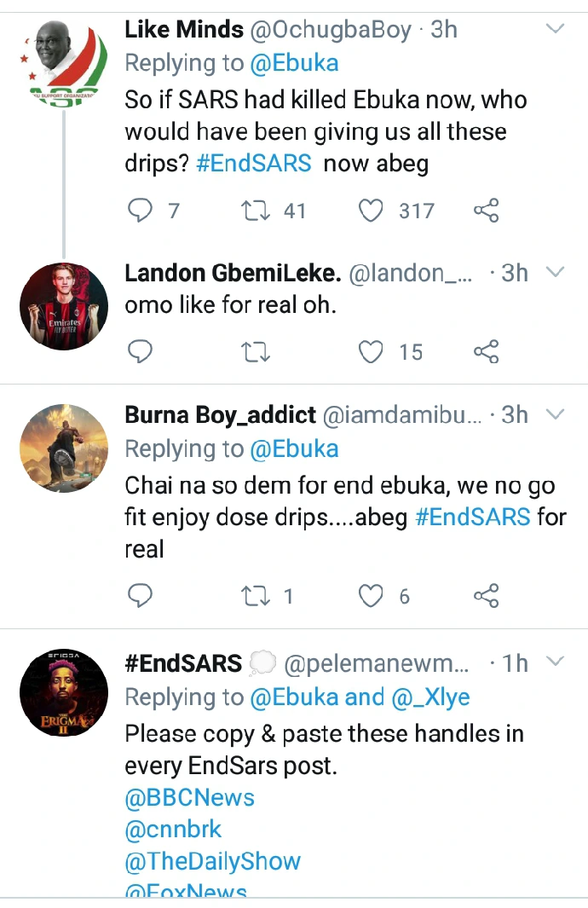Like the Like Minds tweet
The height and width of the screenshot is (908, 588).
[x=371, y=211]
